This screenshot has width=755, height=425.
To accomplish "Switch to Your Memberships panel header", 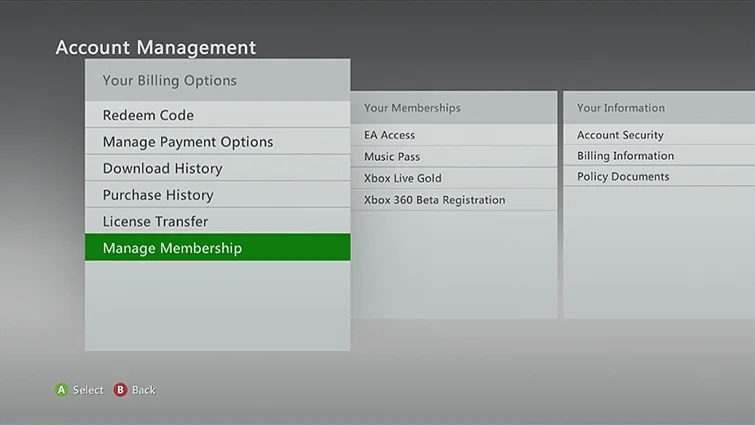I will 454,107.
